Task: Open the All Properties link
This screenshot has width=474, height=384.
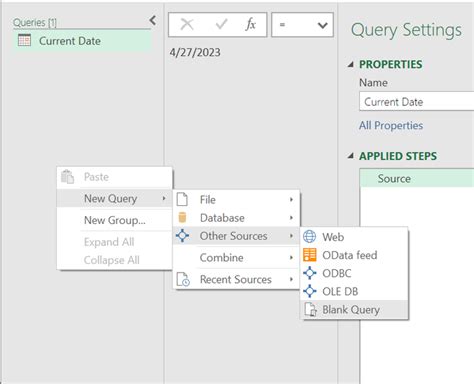Action: pyautogui.click(x=391, y=126)
